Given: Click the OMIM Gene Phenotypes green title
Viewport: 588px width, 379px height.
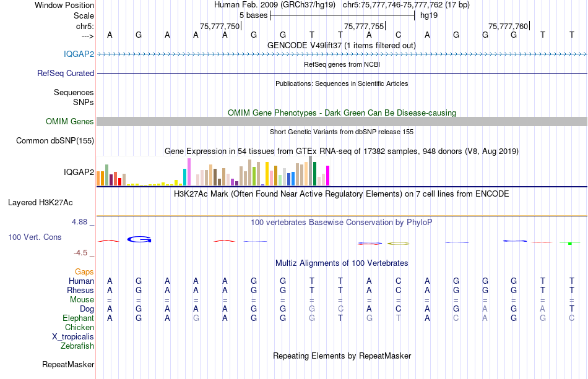Looking at the screenshot, I should pos(342,113).
